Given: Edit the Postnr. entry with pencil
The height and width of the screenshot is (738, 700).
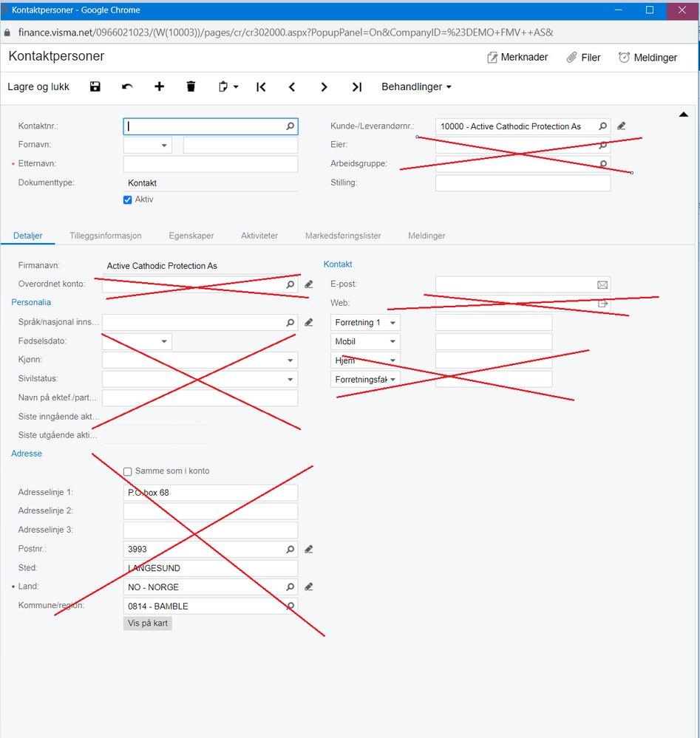Looking at the screenshot, I should [308, 550].
